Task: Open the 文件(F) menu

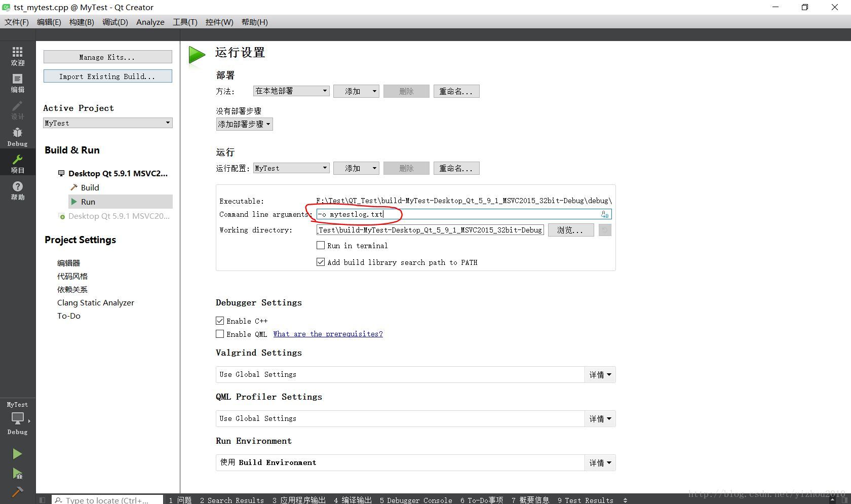Action: 17,22
